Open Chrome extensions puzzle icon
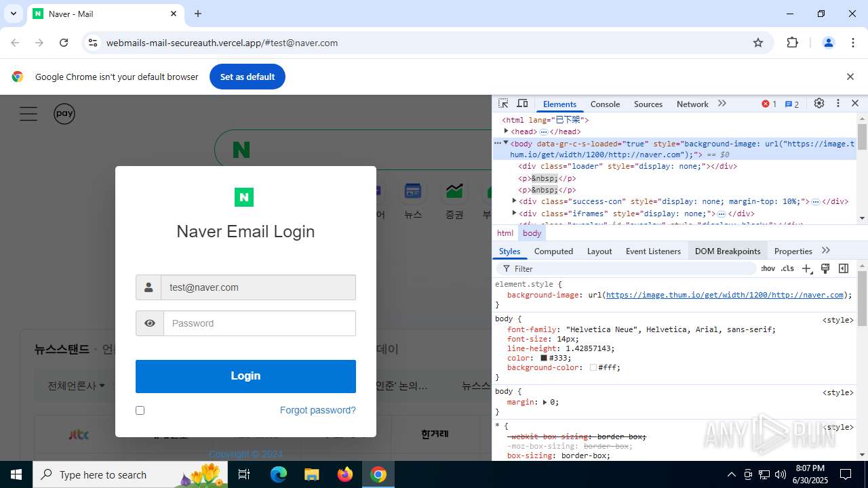Image resolution: width=868 pixels, height=488 pixels. point(792,43)
